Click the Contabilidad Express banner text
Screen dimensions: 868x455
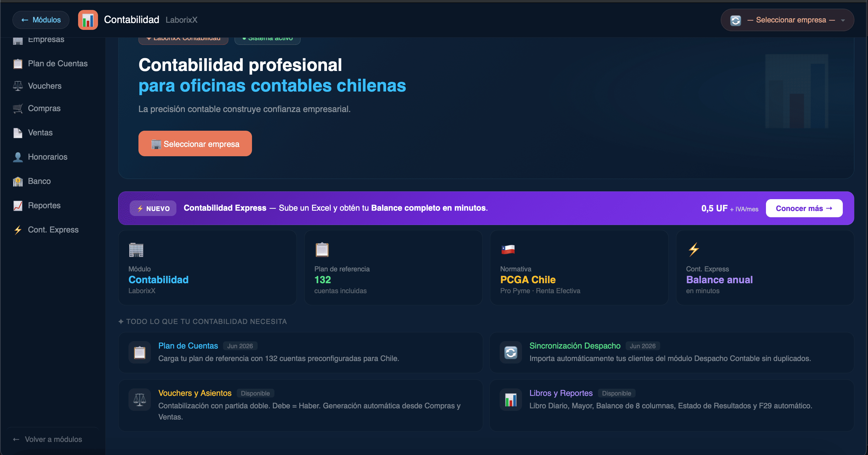(225, 208)
